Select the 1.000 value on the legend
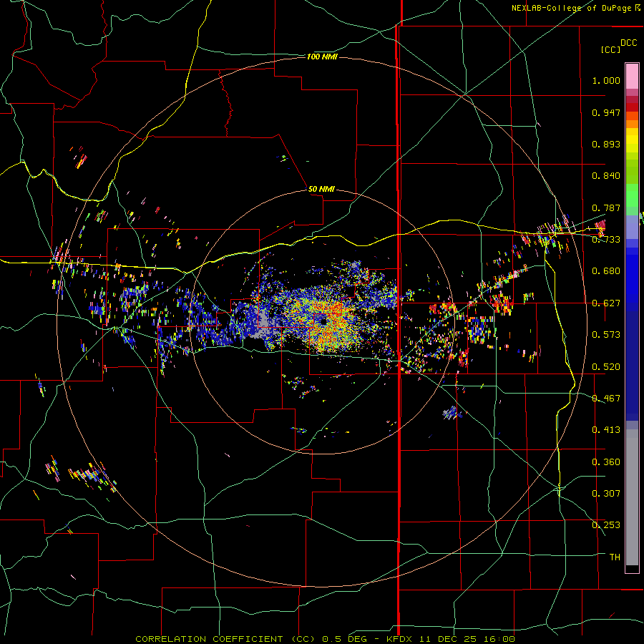The height and width of the screenshot is (644, 644). click(x=606, y=80)
